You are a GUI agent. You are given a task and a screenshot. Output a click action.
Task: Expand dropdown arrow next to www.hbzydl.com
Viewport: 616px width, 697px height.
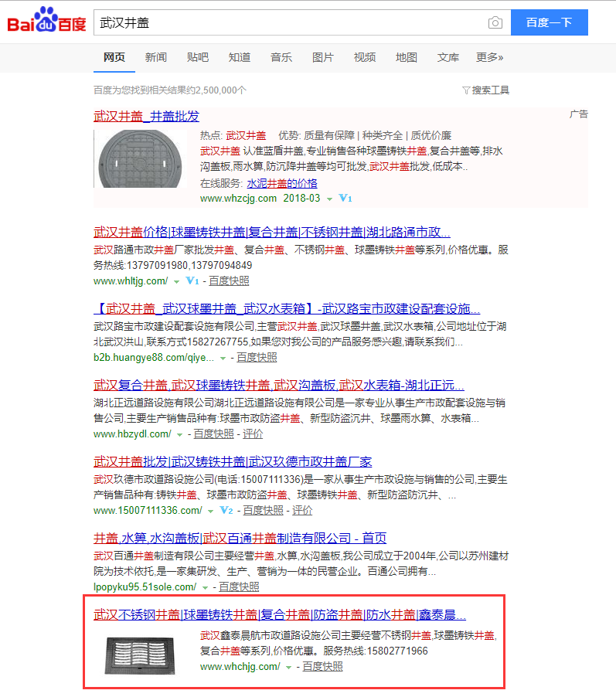(180, 434)
